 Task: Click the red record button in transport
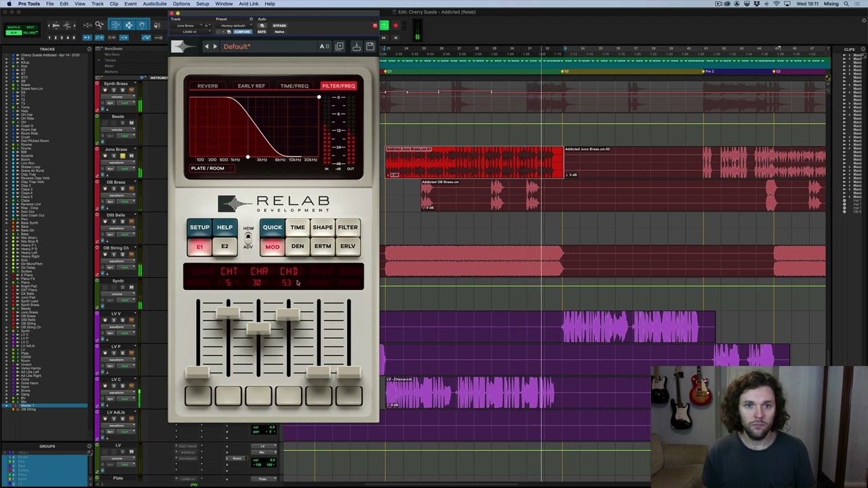click(x=395, y=26)
